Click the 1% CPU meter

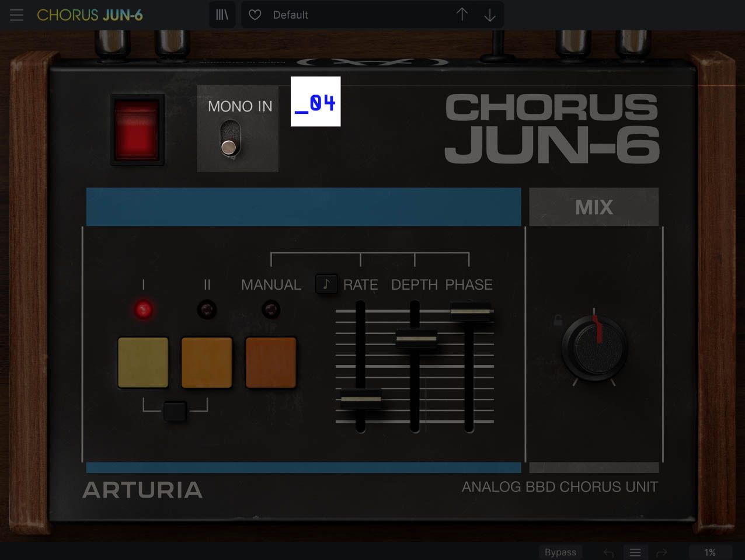point(710,552)
